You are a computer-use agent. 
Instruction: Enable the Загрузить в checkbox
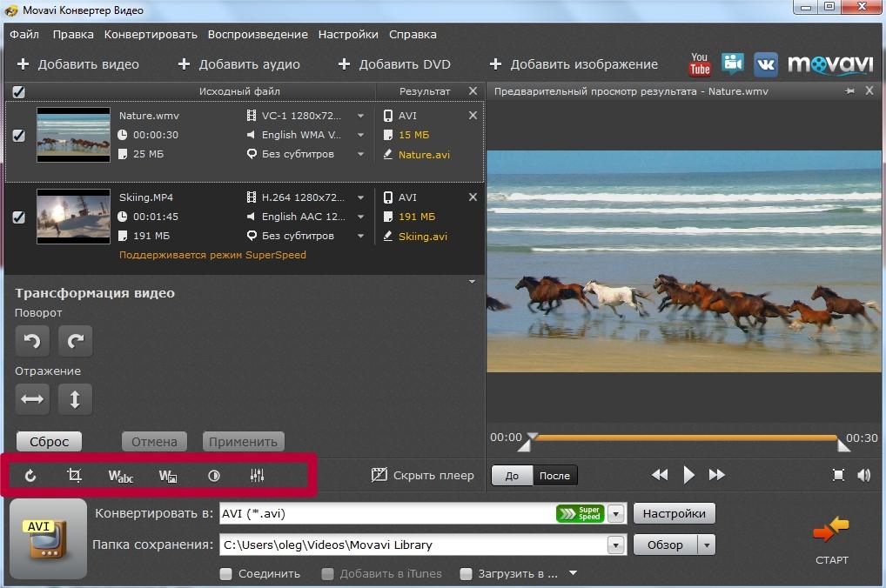coord(466,574)
